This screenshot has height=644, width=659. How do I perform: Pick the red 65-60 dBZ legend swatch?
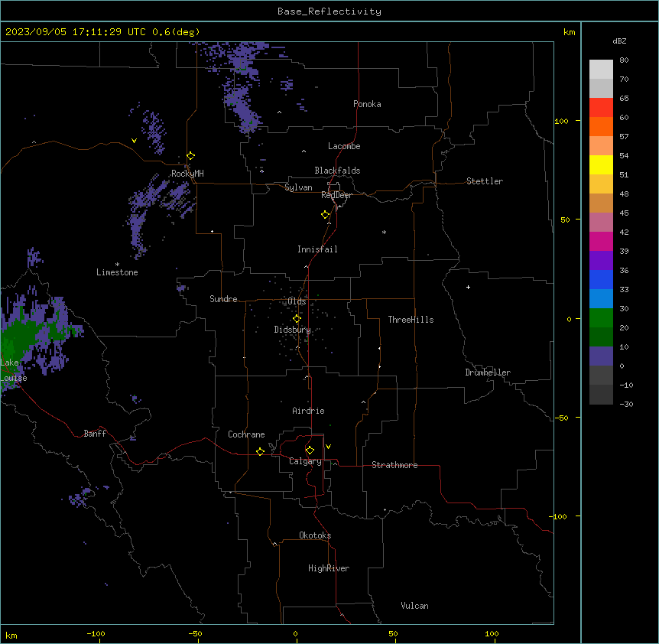tap(601, 107)
